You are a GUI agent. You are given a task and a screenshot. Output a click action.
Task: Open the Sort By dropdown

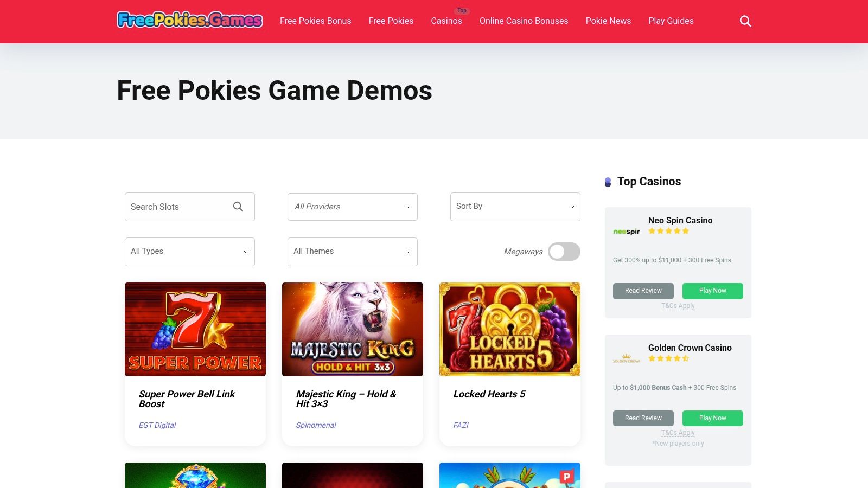point(515,207)
